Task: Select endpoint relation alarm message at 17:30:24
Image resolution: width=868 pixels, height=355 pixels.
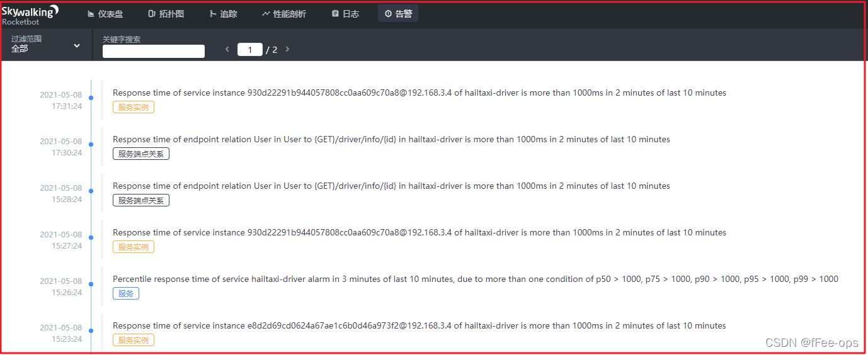Action: click(x=391, y=139)
